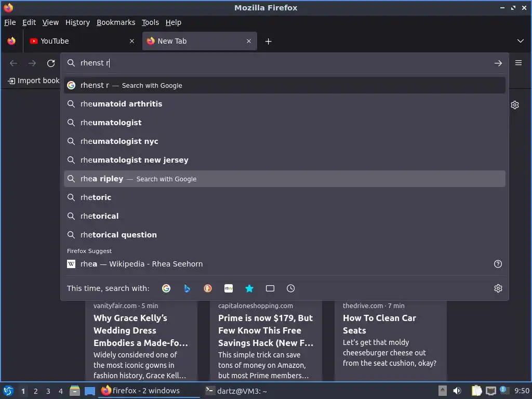Click the network tray icon

490,391
